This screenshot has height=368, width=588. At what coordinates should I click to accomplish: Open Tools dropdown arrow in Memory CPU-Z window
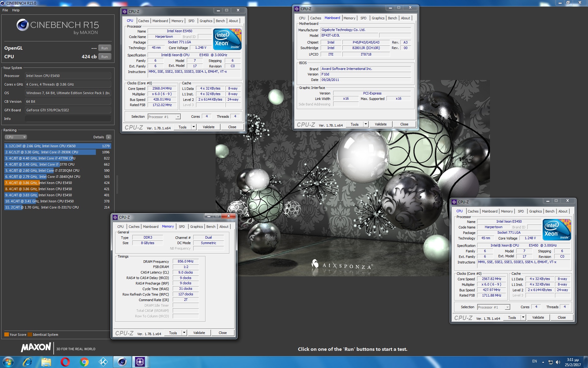[184, 333]
